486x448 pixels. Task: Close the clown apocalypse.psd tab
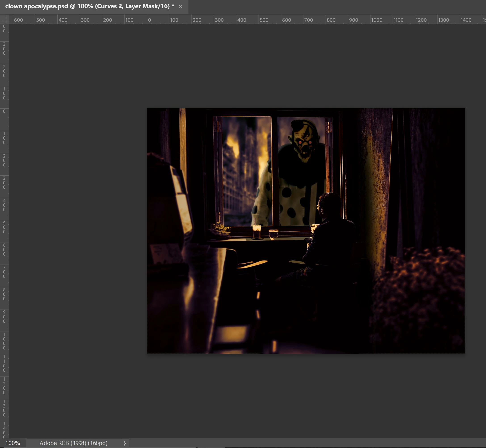pos(181,6)
